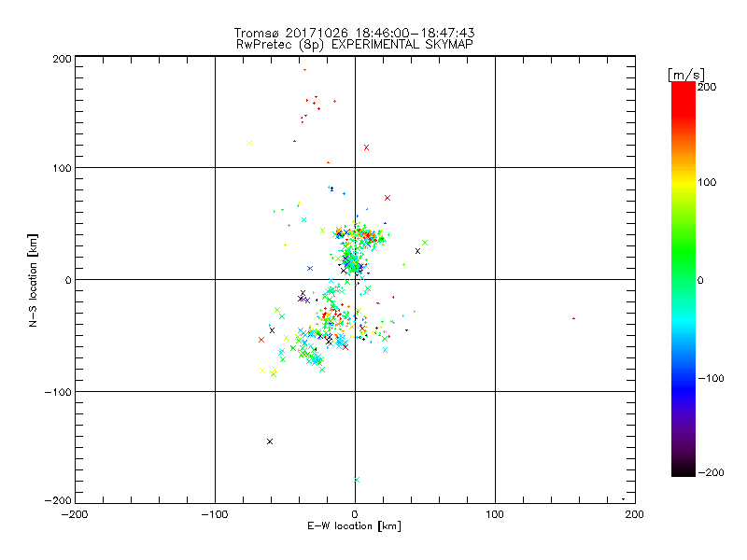747x560 pixels.
Task: Click the plot title 'Tromsø 20171026 18:46:00-18:47:43'
Action: coord(354,33)
